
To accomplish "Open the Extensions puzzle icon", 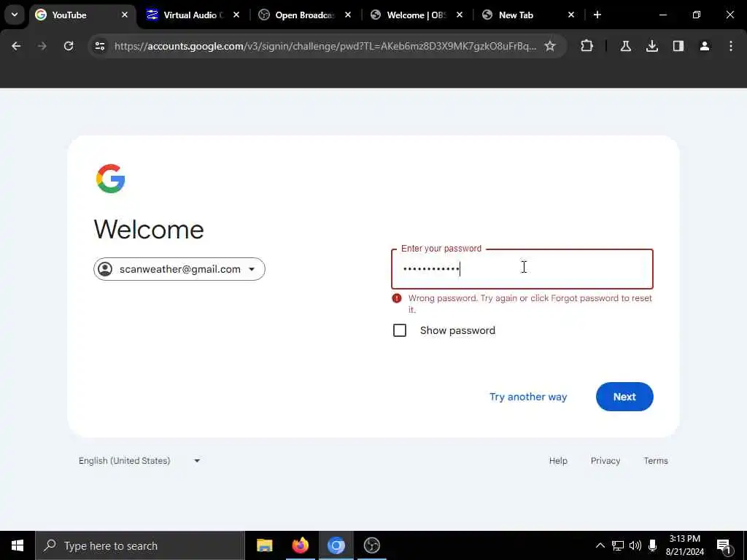I will coord(587,46).
